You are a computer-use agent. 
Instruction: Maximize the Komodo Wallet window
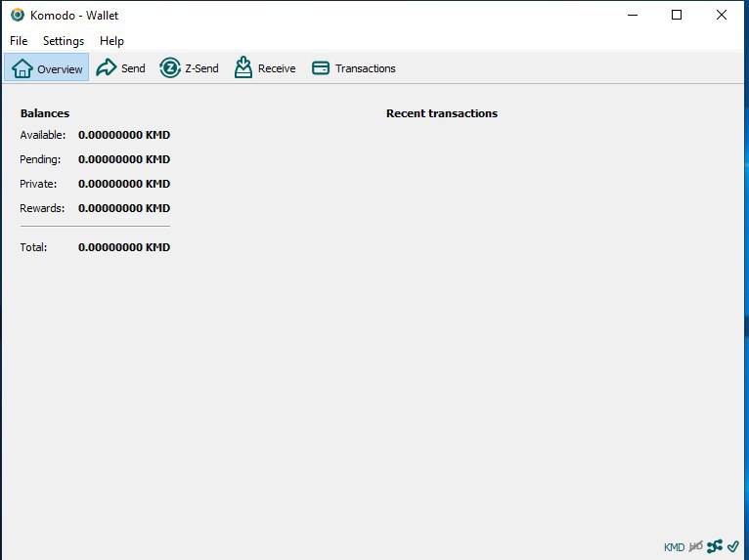677,15
